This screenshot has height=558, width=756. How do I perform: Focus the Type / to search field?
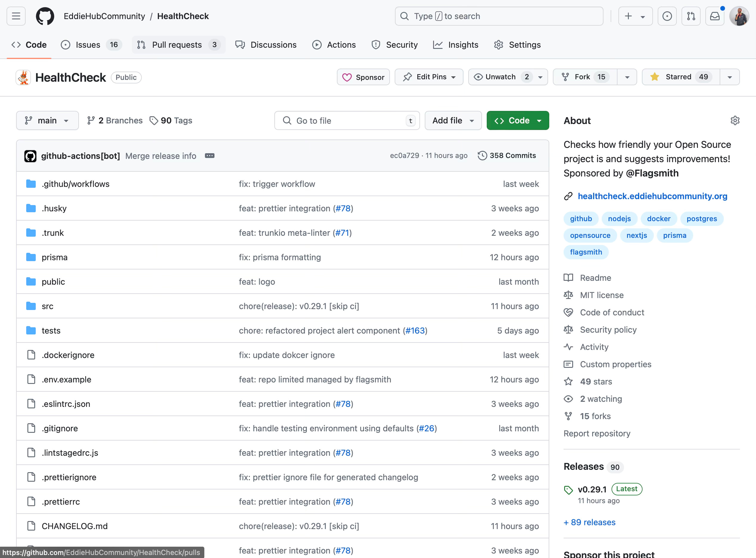[x=499, y=16]
